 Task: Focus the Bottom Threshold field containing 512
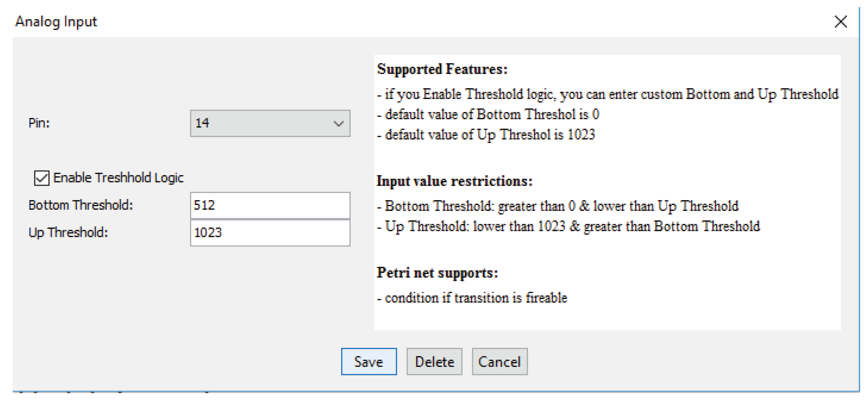270,205
